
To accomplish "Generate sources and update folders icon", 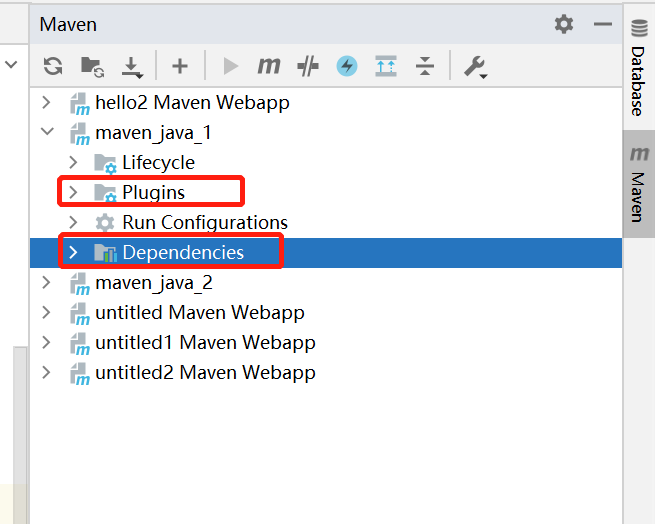I will click(x=92, y=67).
